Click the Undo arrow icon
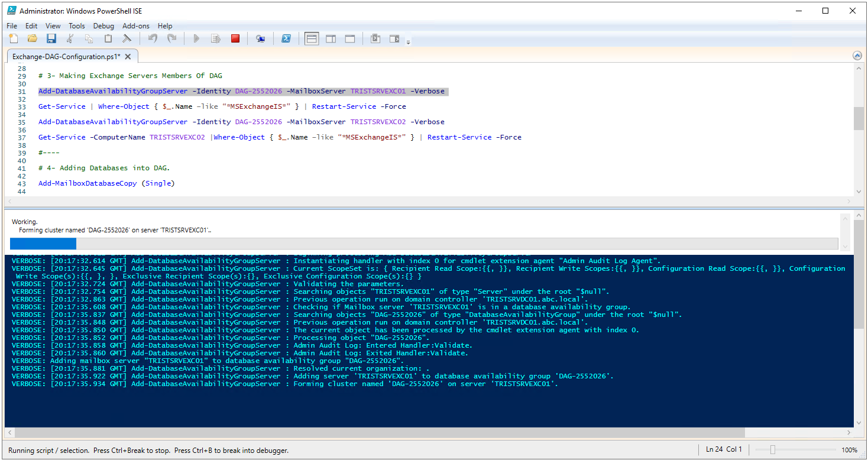This screenshot has height=460, width=868. coord(153,38)
